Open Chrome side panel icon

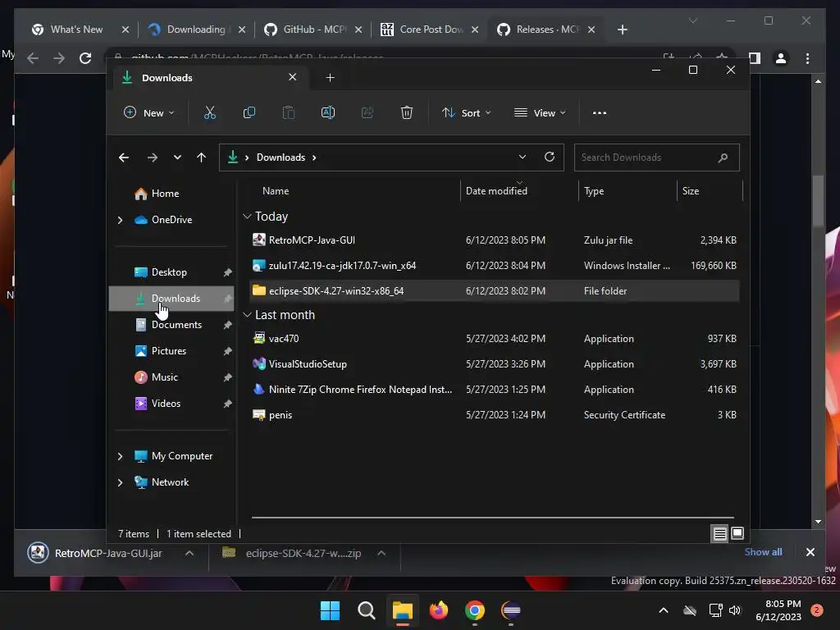click(755, 58)
